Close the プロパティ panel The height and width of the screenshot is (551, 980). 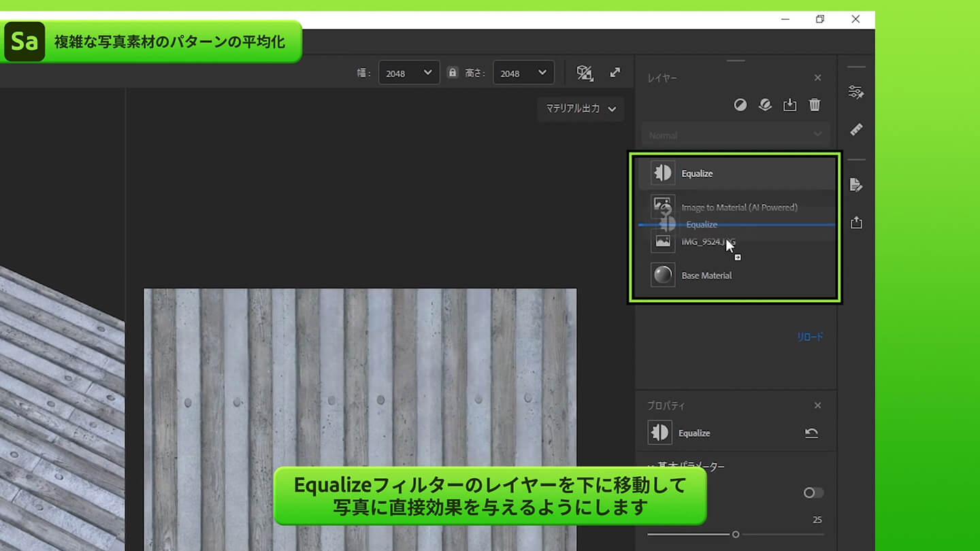tap(818, 405)
